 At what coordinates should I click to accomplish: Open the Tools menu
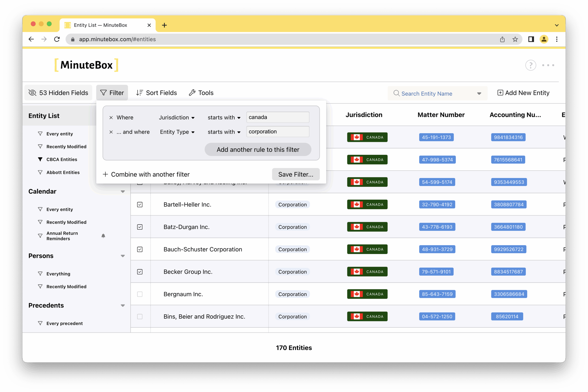(x=201, y=93)
